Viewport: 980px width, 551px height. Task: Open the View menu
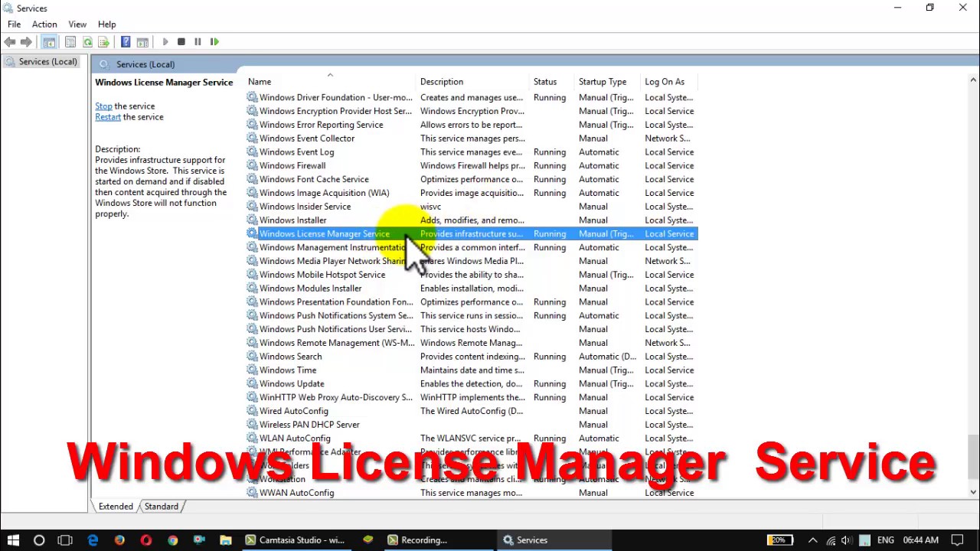77,24
